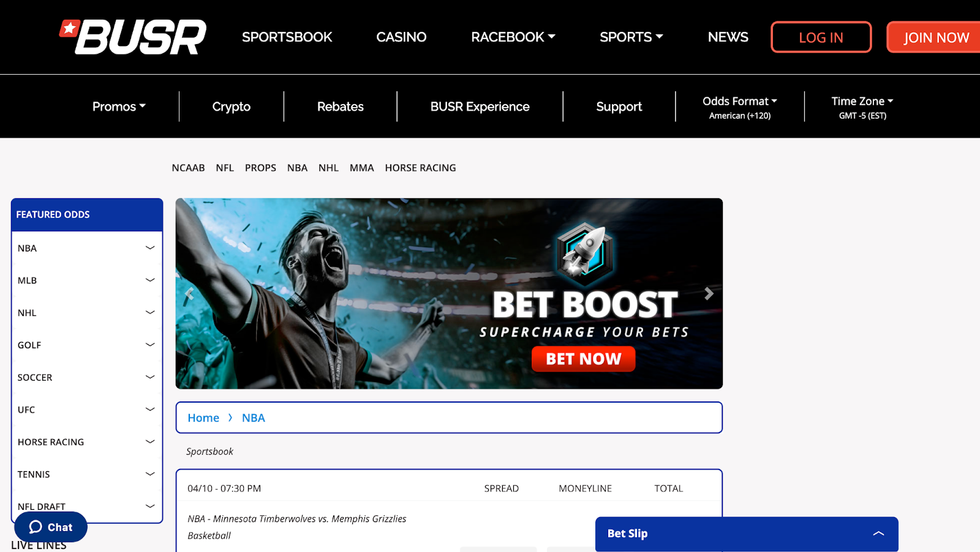Open the Odds Format dropdown
Viewport: 980px width, 552px height.
point(740,107)
